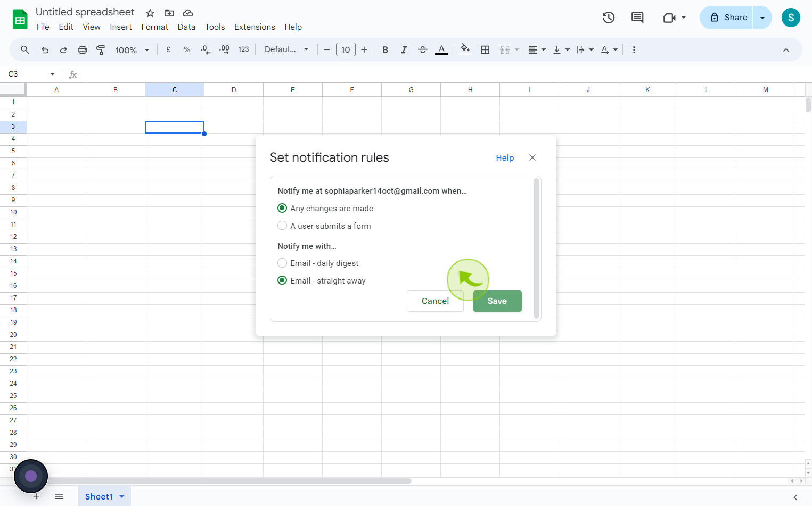Open version history clock icon
The width and height of the screenshot is (812, 507).
click(x=609, y=18)
